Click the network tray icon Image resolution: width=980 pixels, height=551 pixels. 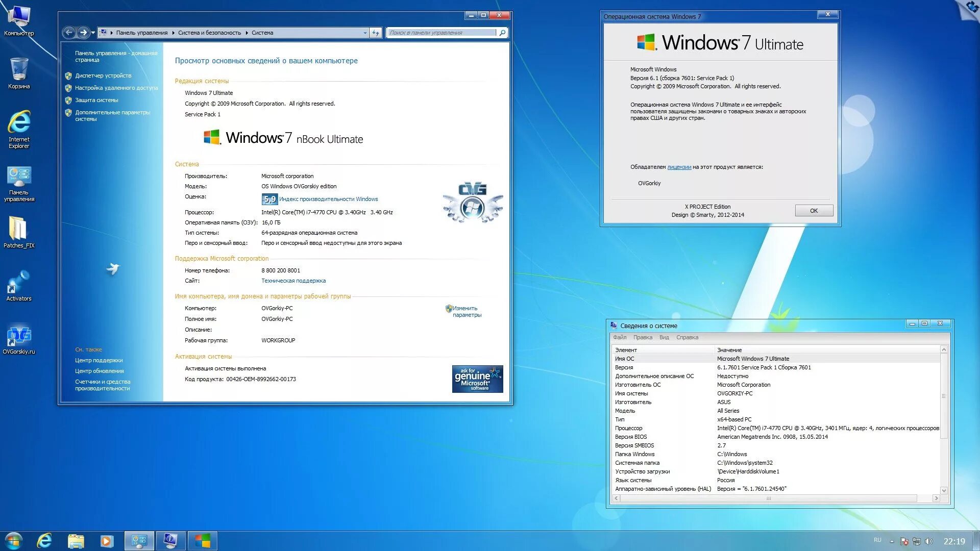point(917,541)
